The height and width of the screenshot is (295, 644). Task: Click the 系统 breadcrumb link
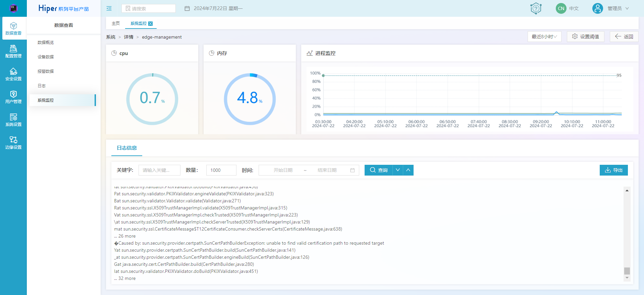point(111,37)
